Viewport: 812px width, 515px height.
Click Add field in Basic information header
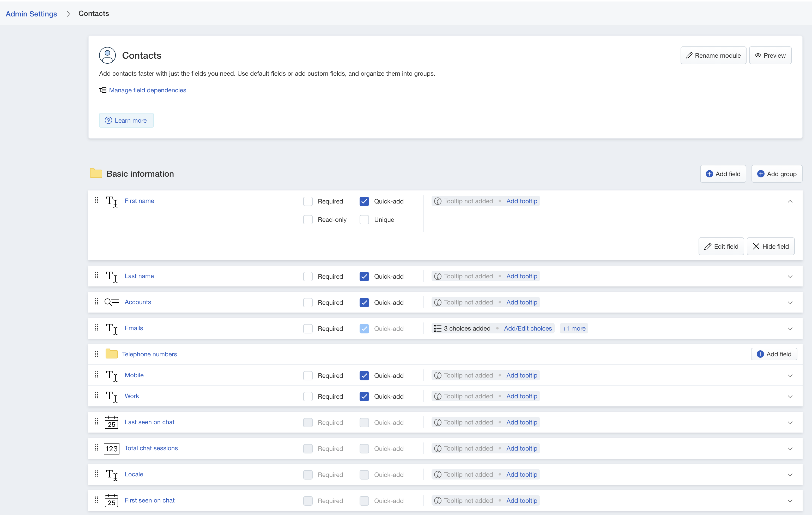point(723,174)
